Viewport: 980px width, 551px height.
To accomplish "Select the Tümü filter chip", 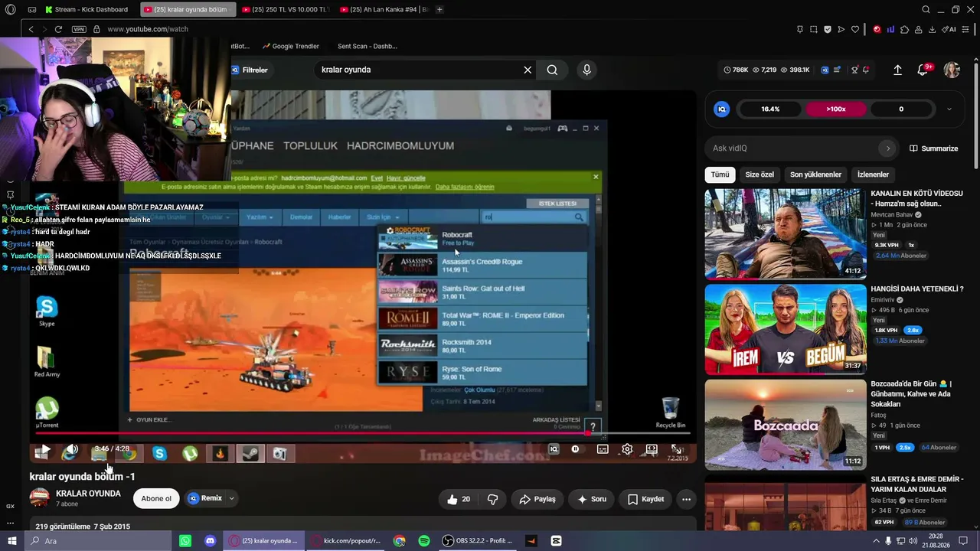I will tap(720, 174).
